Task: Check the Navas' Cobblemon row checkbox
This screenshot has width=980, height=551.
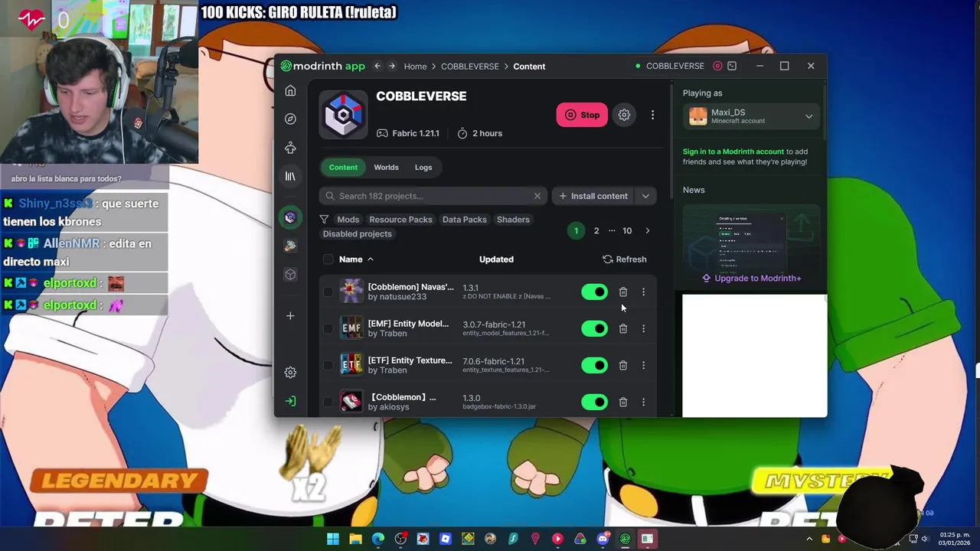Action: [x=328, y=292]
